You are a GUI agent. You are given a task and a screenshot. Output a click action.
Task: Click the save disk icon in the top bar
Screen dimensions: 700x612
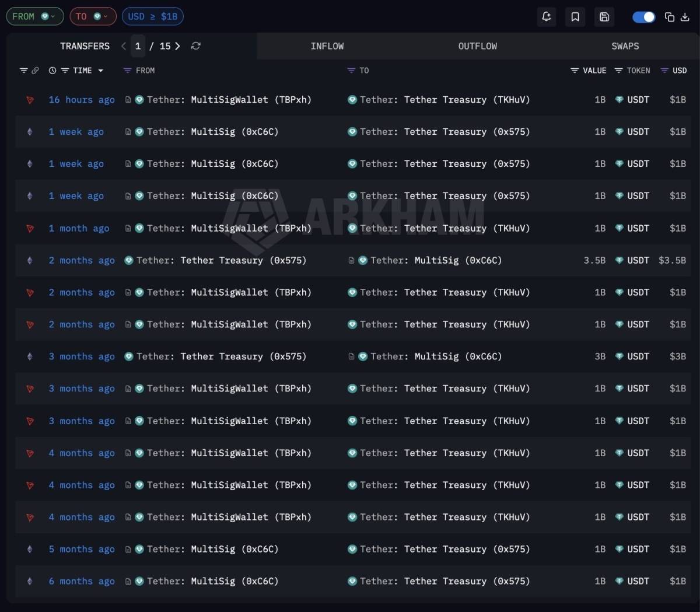point(604,17)
